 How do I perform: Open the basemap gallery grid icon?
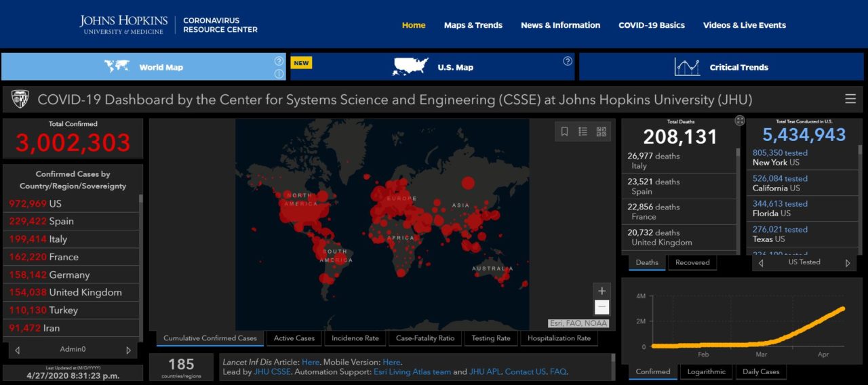coord(601,131)
